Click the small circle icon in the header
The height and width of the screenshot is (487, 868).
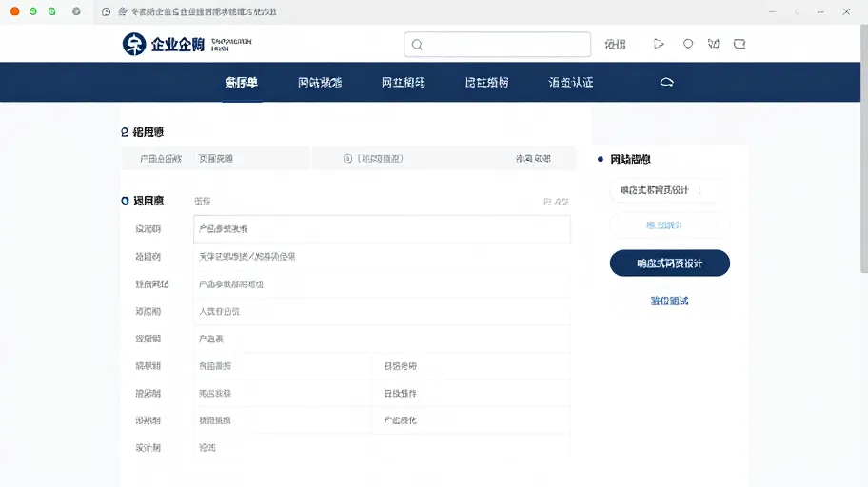click(x=687, y=44)
